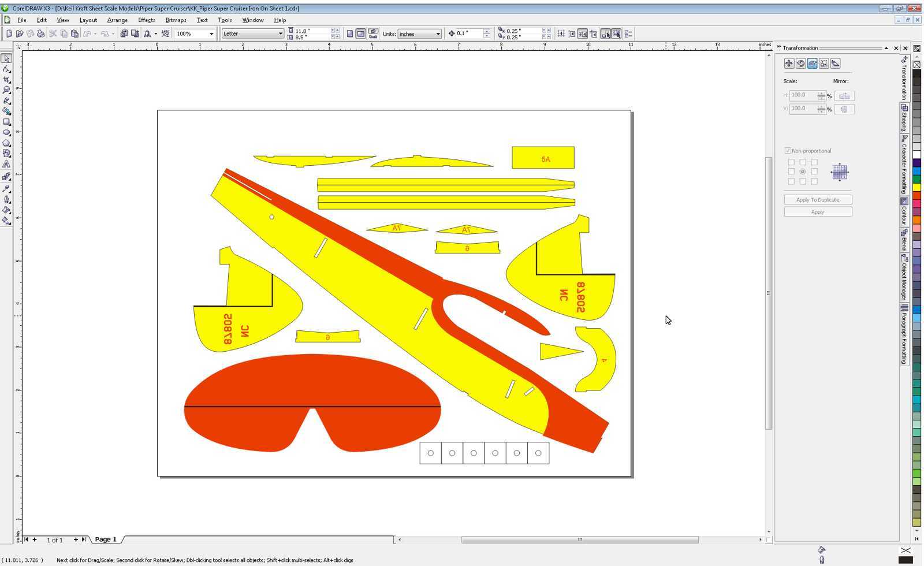Select the Freehand tool
The height and width of the screenshot is (566, 924).
(6, 100)
